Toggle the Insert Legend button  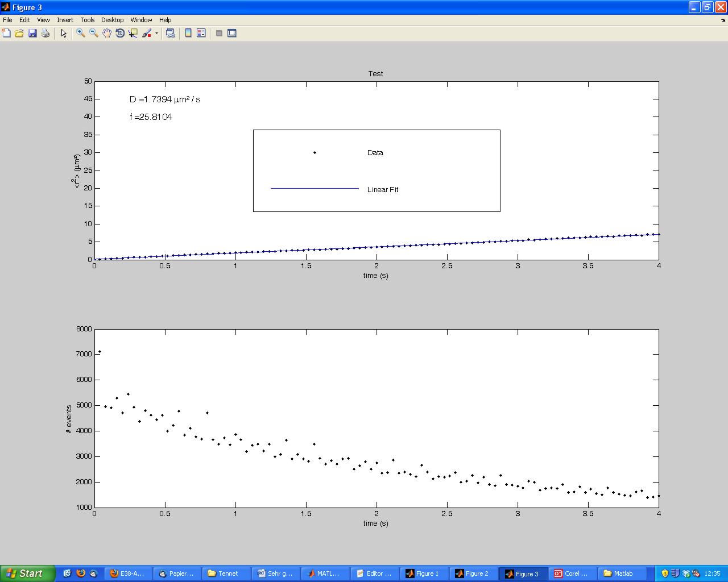tap(201, 34)
